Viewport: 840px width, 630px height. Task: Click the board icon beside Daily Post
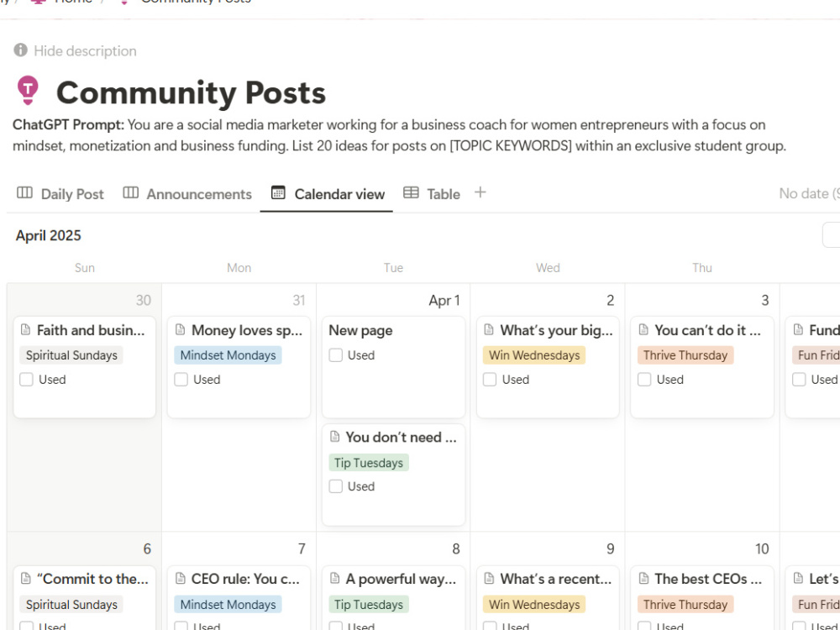point(24,193)
